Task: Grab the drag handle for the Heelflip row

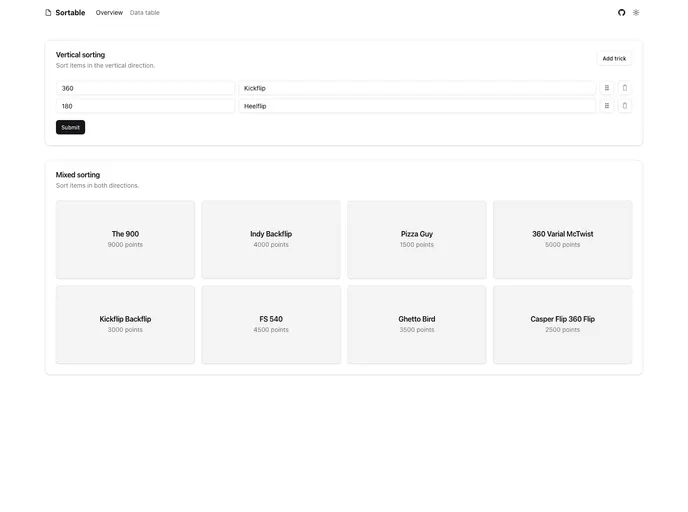Action: click(606, 106)
